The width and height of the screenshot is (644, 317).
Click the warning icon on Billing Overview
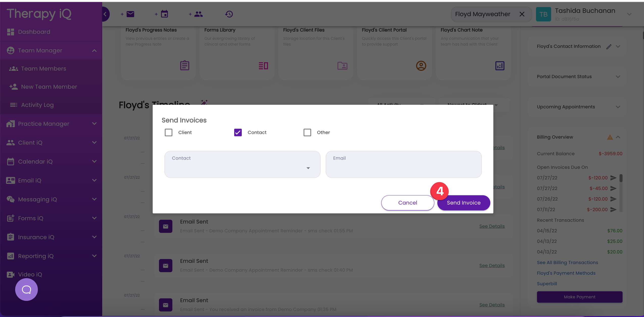(610, 137)
